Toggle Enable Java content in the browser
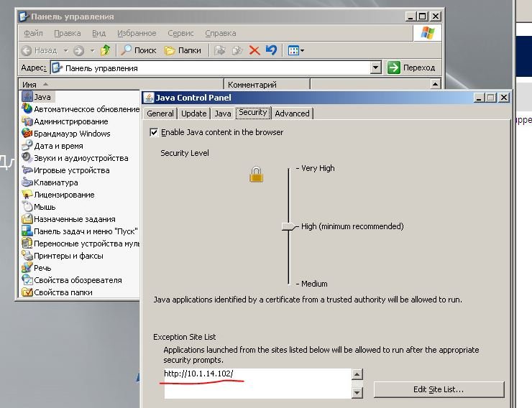532x408 pixels. pyautogui.click(x=154, y=132)
